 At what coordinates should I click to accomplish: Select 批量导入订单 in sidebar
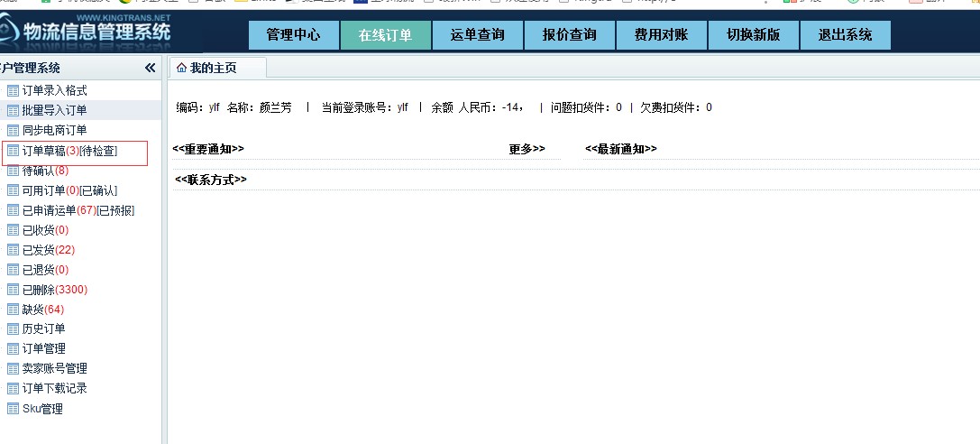click(54, 110)
